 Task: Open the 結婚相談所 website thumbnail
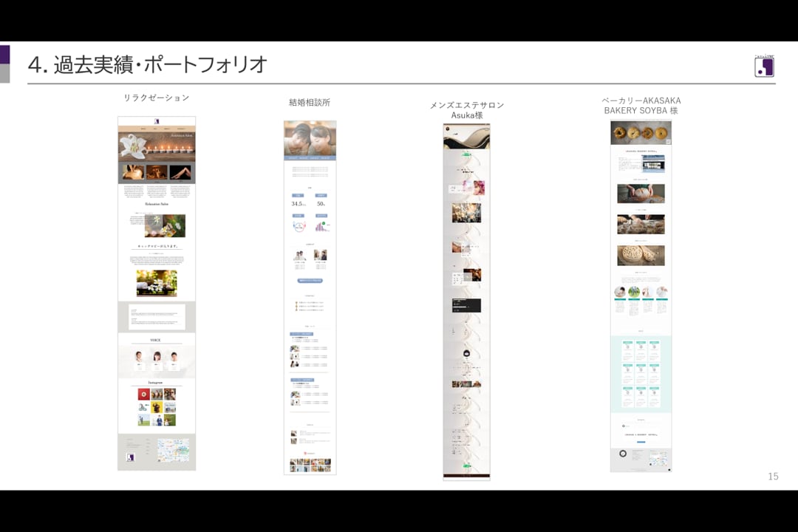click(310, 297)
